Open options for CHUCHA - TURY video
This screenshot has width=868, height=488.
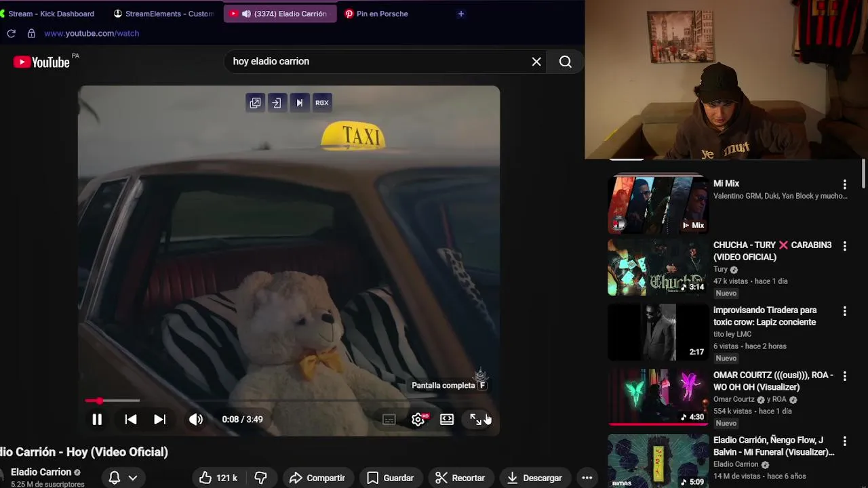[844, 246]
